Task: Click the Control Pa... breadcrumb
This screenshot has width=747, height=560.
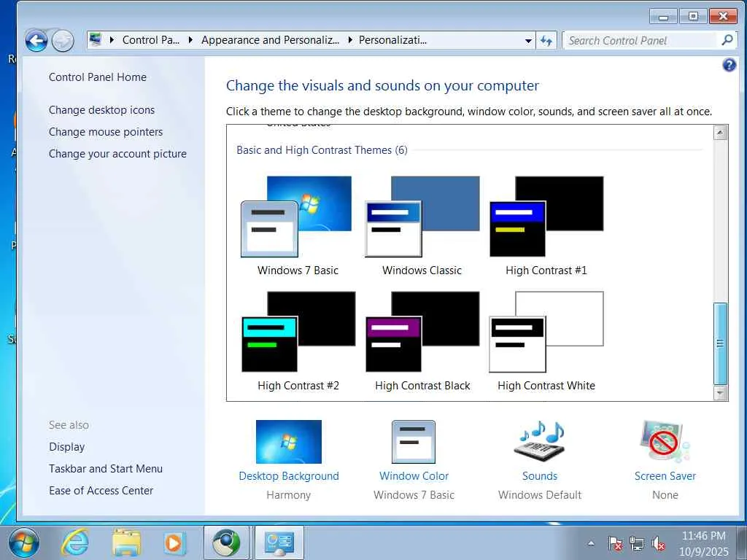Action: pos(150,40)
